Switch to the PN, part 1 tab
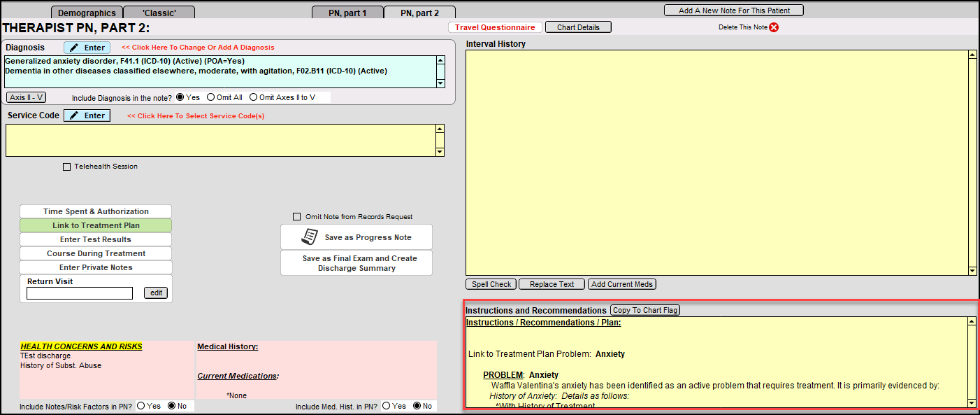 [347, 12]
